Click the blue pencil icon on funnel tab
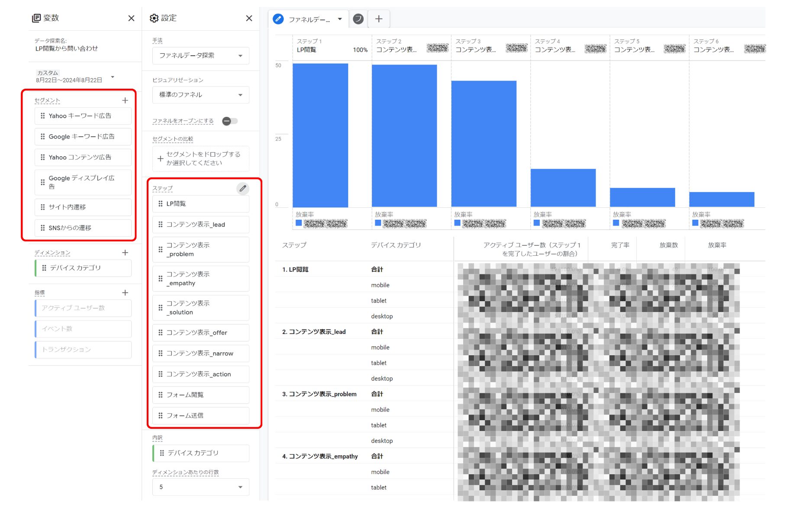This screenshot has width=812, height=521. [278, 19]
